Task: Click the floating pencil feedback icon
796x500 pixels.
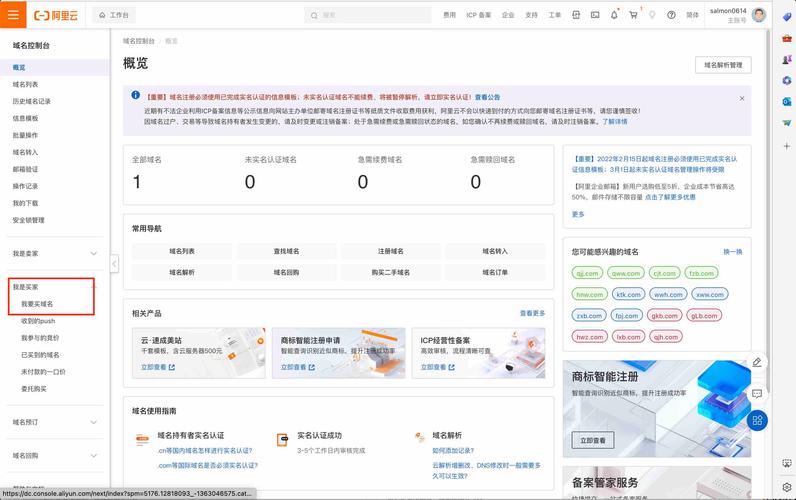Action: [757, 362]
